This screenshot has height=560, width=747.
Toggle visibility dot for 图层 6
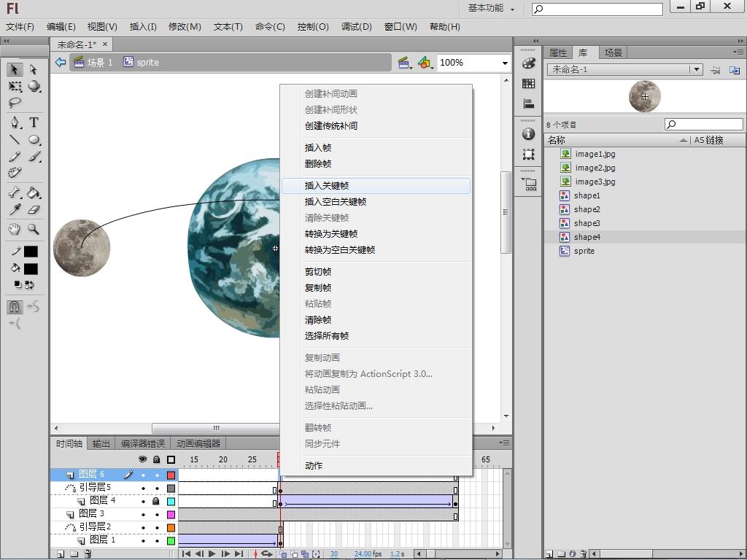point(143,475)
